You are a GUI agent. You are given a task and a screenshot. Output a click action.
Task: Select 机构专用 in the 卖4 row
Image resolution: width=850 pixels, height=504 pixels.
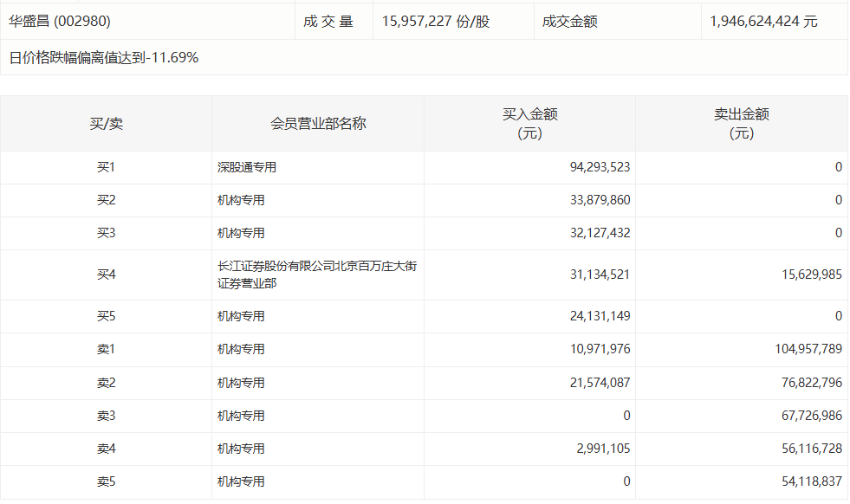[x=241, y=449]
